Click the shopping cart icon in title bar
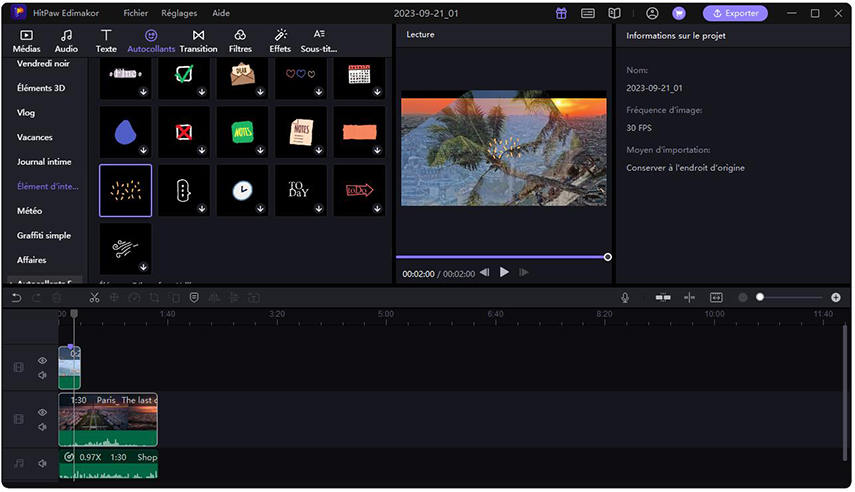Viewport: 855px width, 492px height. (x=679, y=14)
